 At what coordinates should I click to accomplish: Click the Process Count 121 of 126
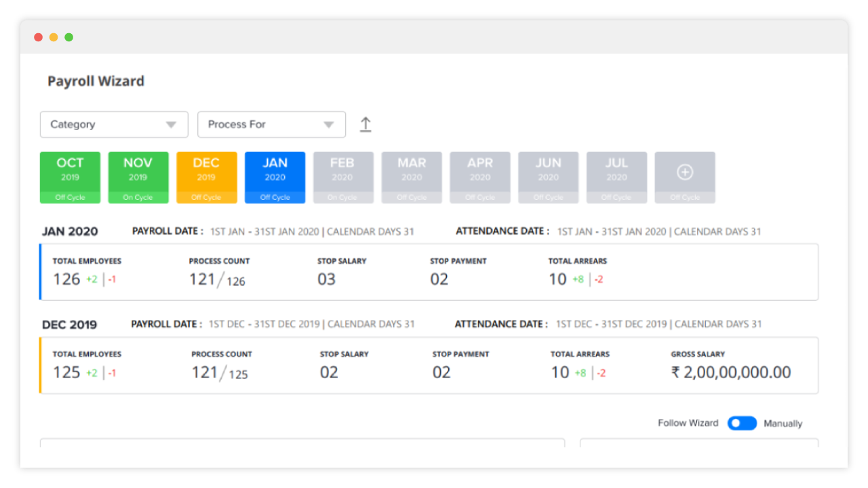[x=216, y=278]
